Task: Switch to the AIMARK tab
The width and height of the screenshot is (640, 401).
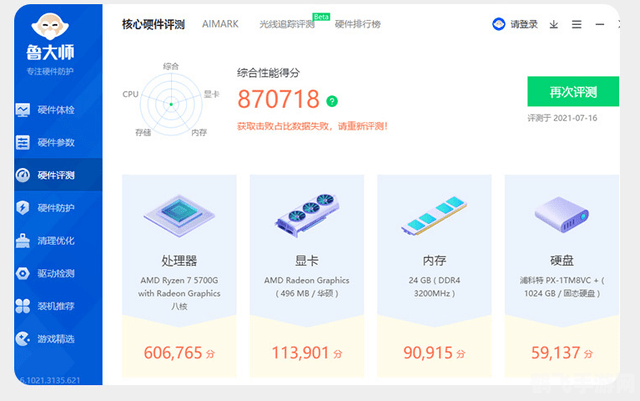Action: click(x=220, y=24)
